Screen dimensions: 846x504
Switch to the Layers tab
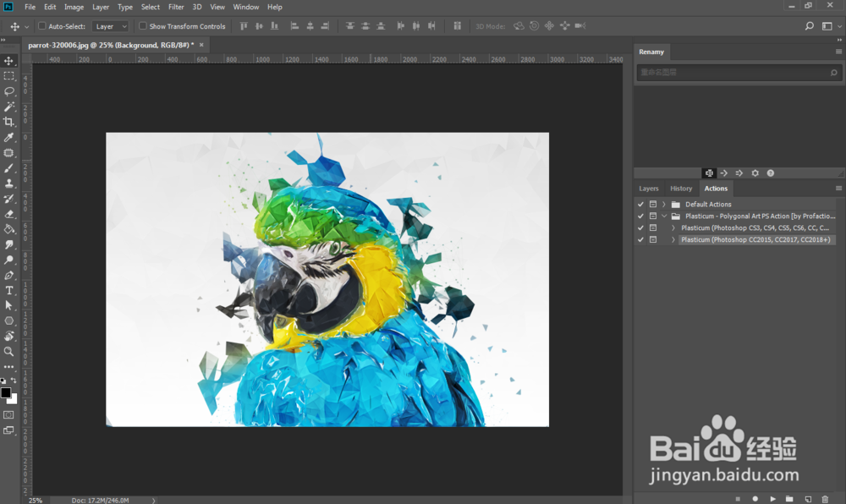[x=649, y=188]
